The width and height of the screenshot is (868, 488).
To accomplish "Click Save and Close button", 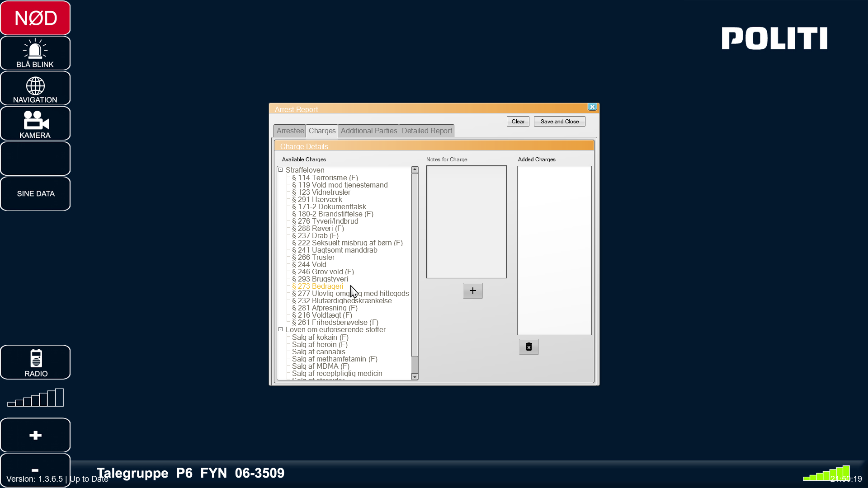I will [x=559, y=122].
